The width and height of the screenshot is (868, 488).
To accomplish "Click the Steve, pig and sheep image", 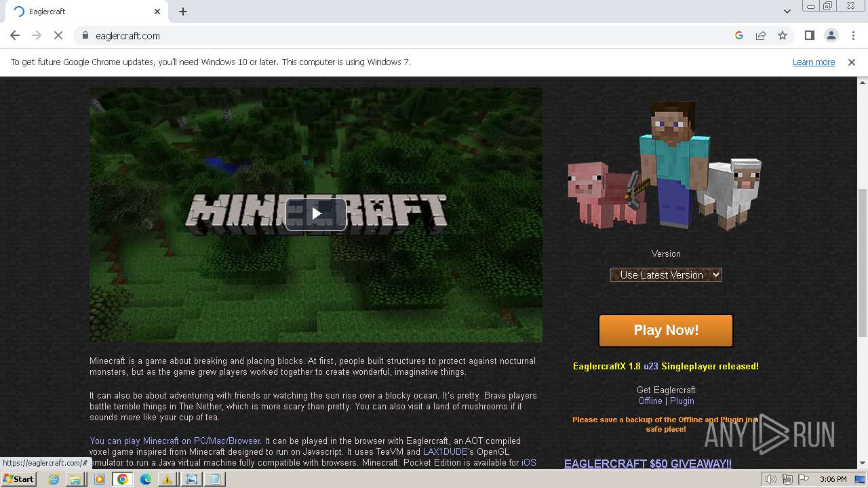I will point(665,166).
